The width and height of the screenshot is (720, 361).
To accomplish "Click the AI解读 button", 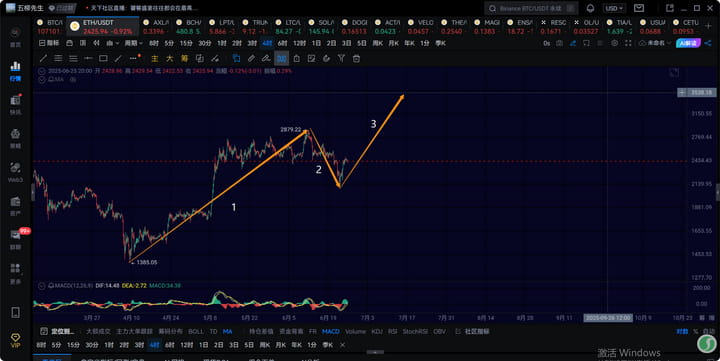I will click(688, 43).
